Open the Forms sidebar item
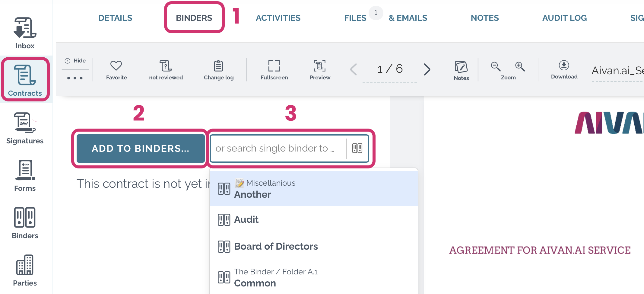 (x=25, y=176)
